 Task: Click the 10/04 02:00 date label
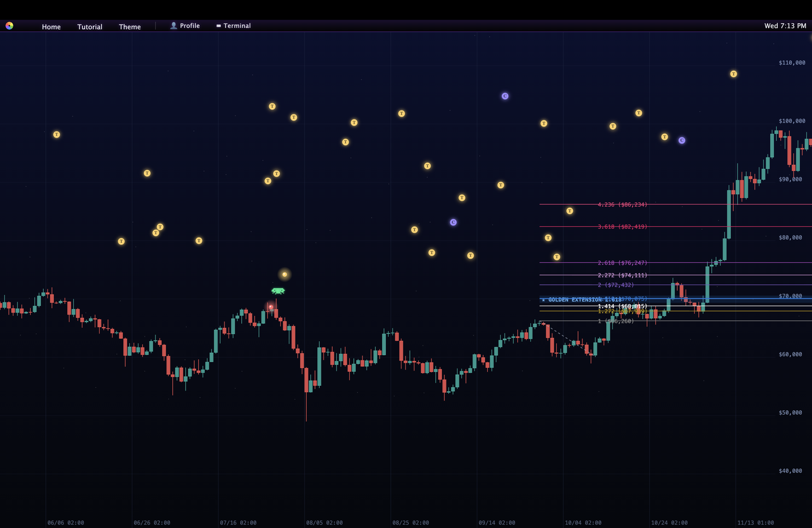point(583,523)
